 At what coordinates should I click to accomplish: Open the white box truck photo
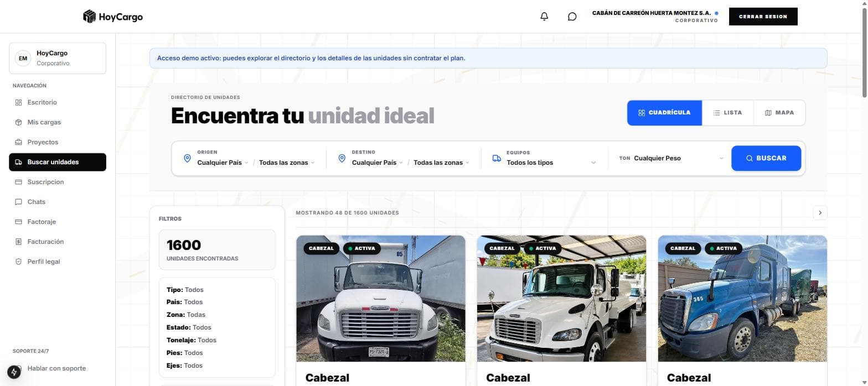pos(381,299)
